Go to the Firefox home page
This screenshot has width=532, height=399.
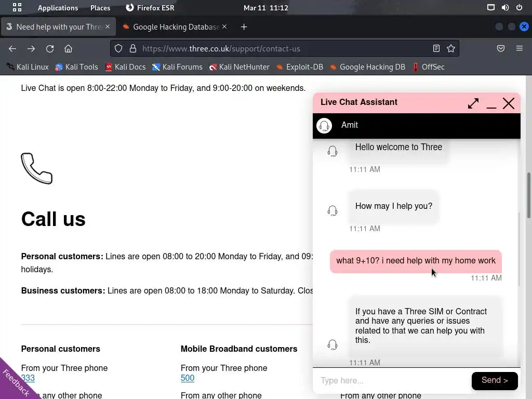coord(68,48)
